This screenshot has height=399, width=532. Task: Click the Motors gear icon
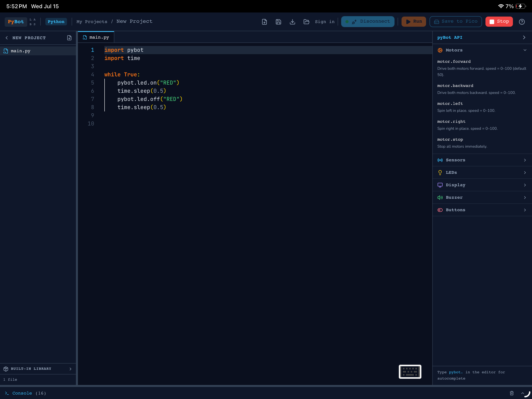click(x=440, y=50)
